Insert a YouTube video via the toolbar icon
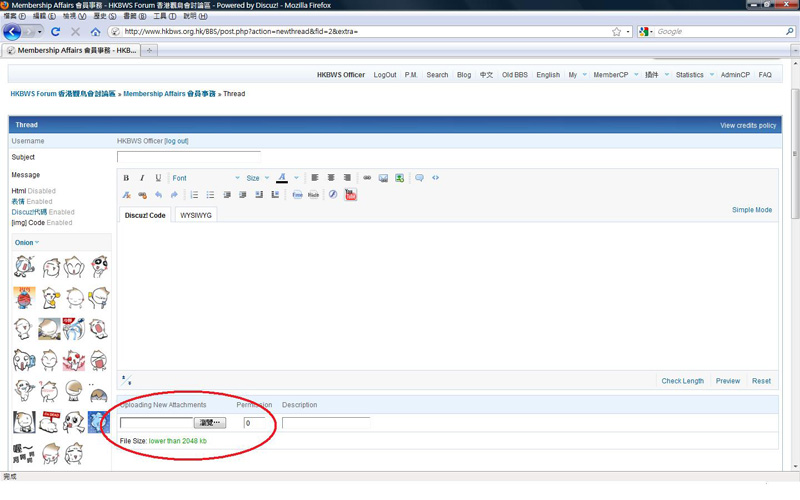800x500 pixels. coord(350,195)
